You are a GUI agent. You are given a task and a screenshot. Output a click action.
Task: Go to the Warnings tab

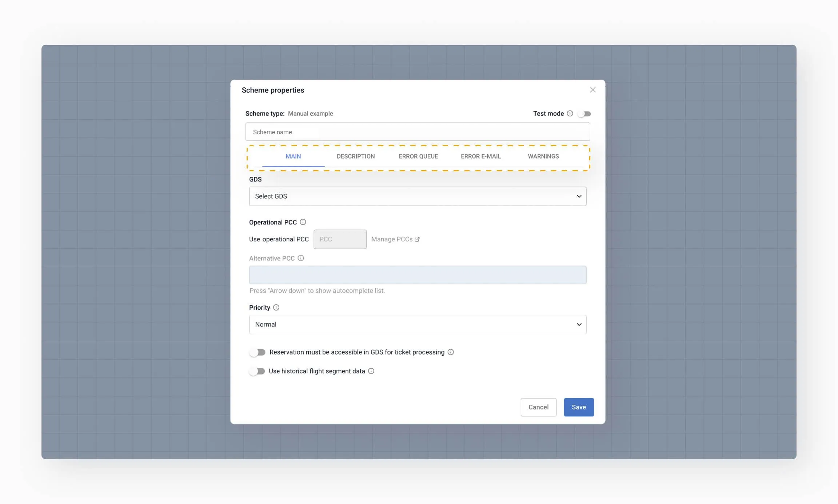tap(543, 156)
